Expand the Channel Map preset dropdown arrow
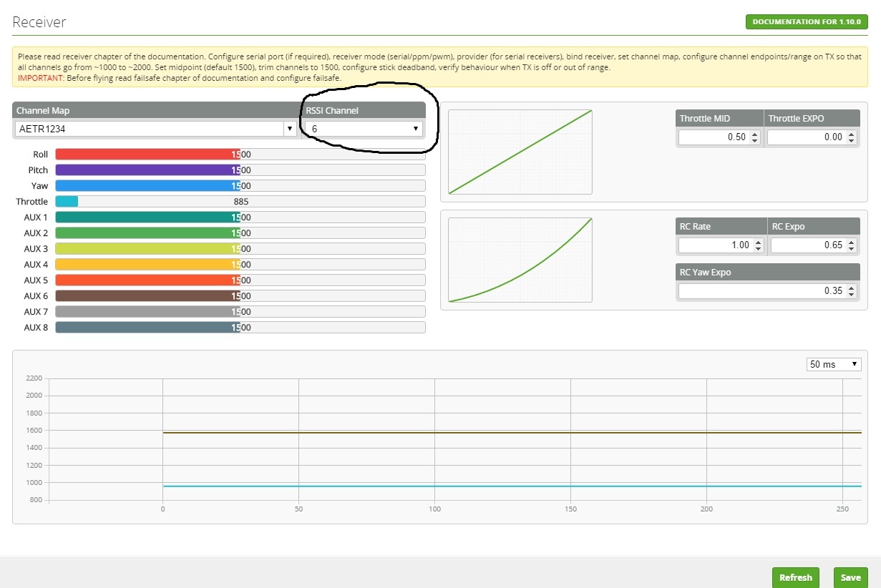Viewport: 881px width, 588px height. pyautogui.click(x=290, y=129)
